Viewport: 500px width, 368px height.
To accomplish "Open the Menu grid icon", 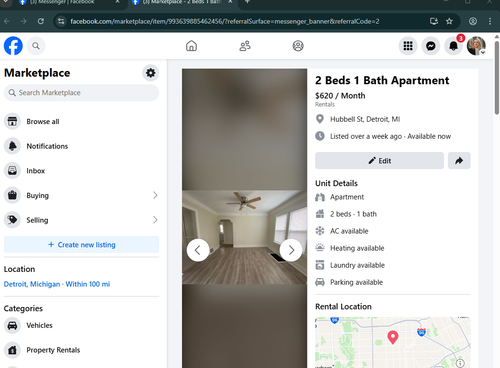I will pos(408,46).
